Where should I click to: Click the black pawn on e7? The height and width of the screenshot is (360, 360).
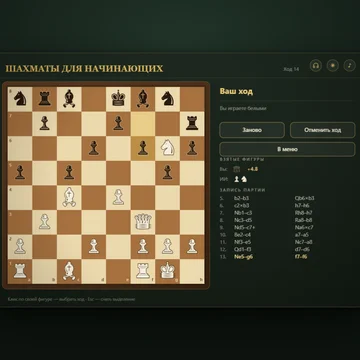coord(118,124)
